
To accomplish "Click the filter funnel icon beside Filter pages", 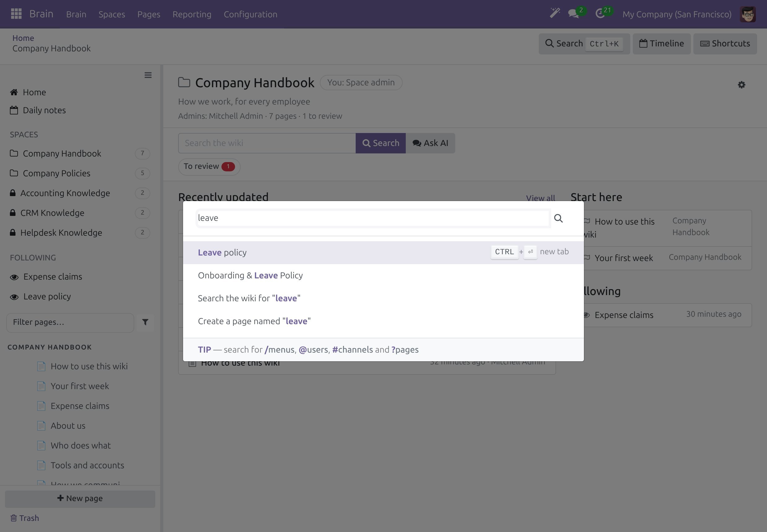I will pos(145,322).
